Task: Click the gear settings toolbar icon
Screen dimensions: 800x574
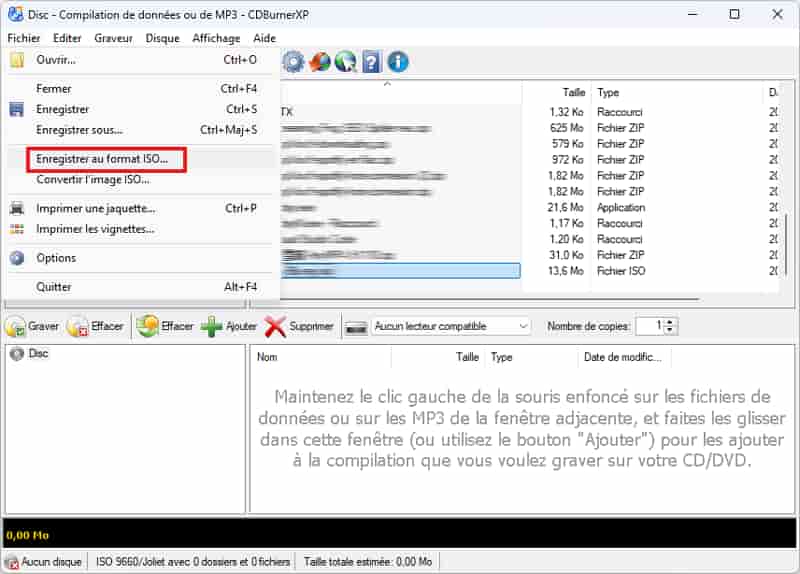Action: [x=293, y=62]
